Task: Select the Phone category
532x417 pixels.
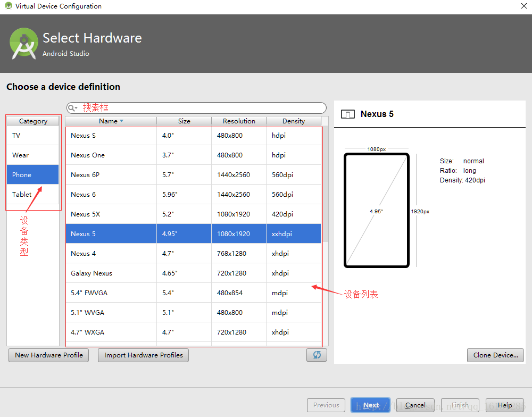Action: [33, 175]
